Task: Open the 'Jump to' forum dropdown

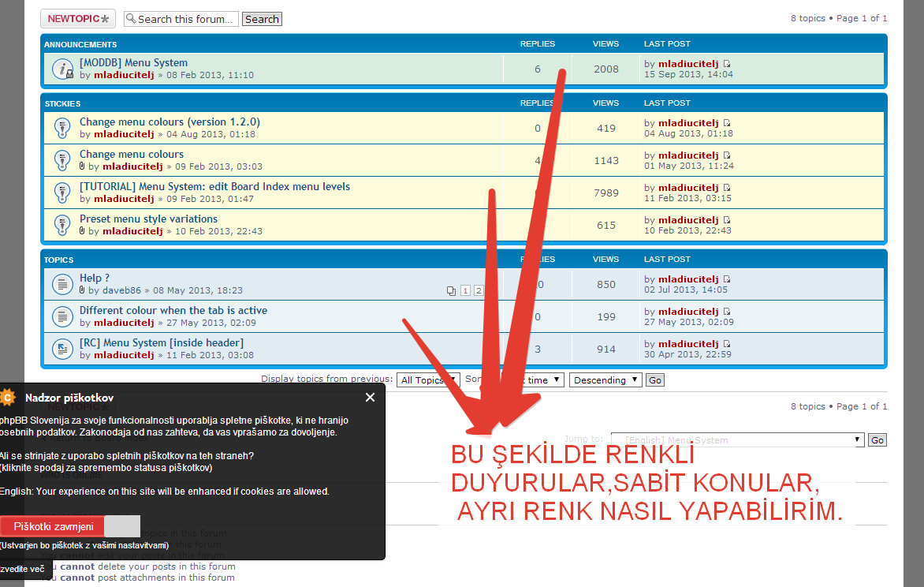Action: coord(738,440)
